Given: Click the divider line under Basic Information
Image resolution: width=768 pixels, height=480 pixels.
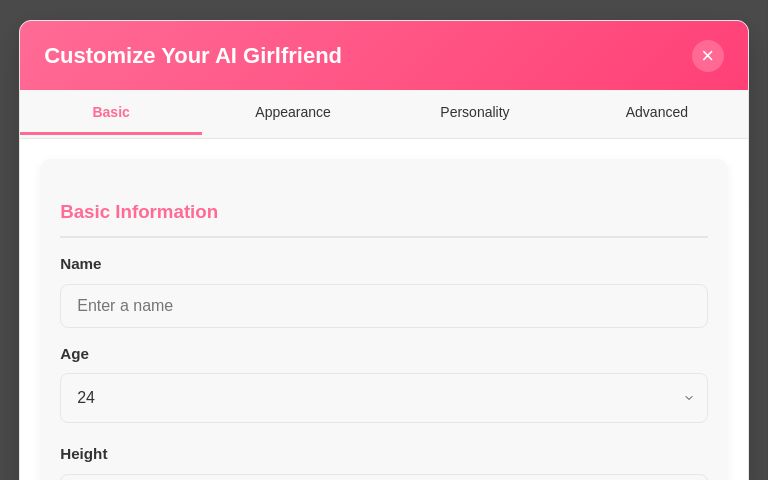Looking at the screenshot, I should pyautogui.click(x=383, y=237).
